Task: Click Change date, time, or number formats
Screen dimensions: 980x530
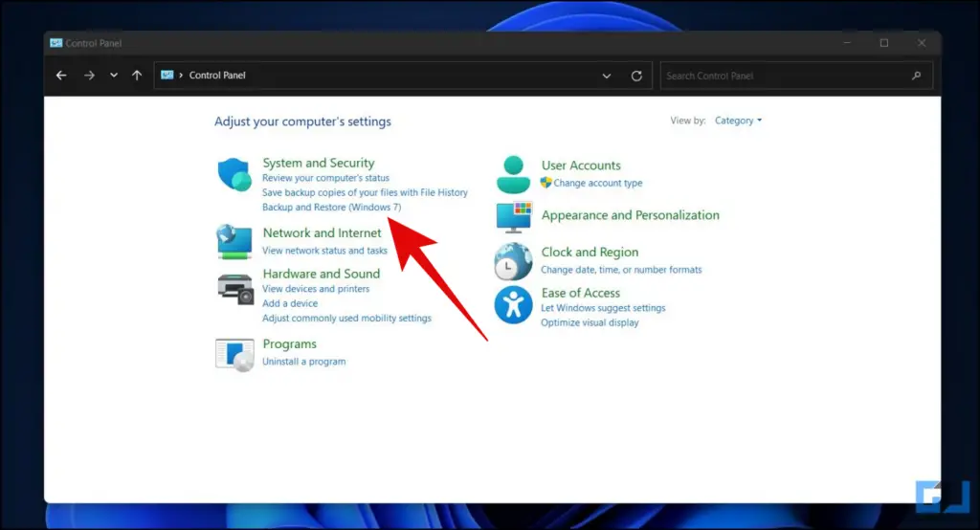Action: [621, 270]
